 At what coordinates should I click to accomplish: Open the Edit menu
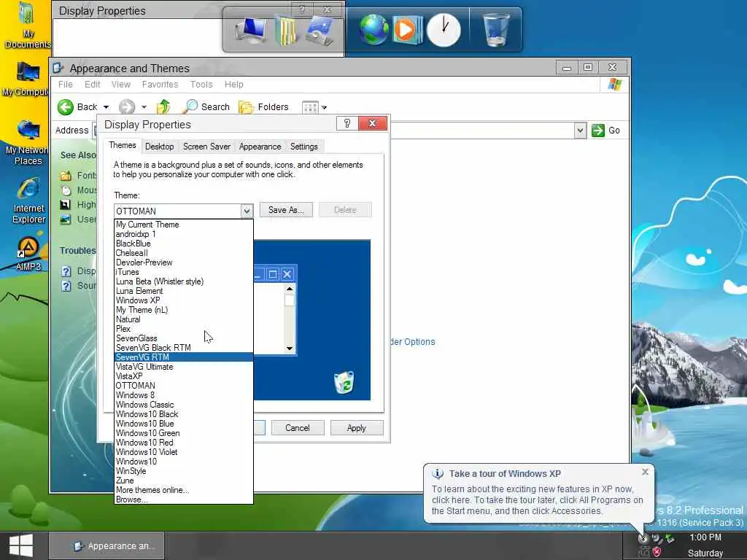click(93, 85)
